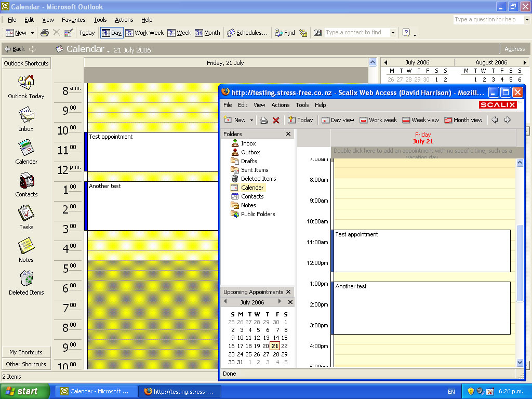Close the Scalix Folders pane
Viewport: 532px width, 399px height.
[x=288, y=134]
